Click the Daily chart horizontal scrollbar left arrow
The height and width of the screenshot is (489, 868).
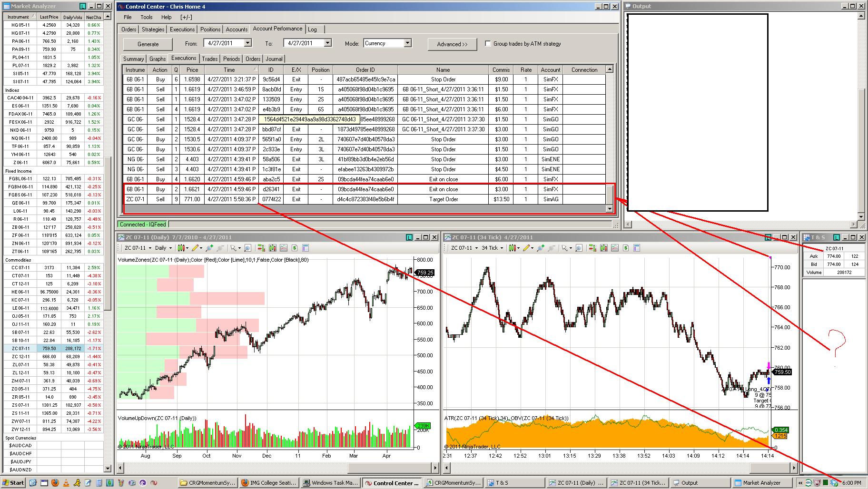click(x=121, y=469)
